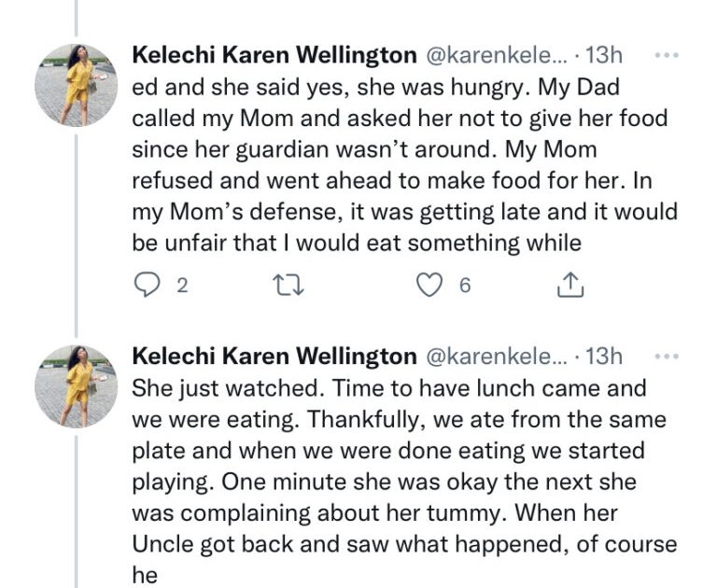Like the tweet with 6 likes

point(429,287)
